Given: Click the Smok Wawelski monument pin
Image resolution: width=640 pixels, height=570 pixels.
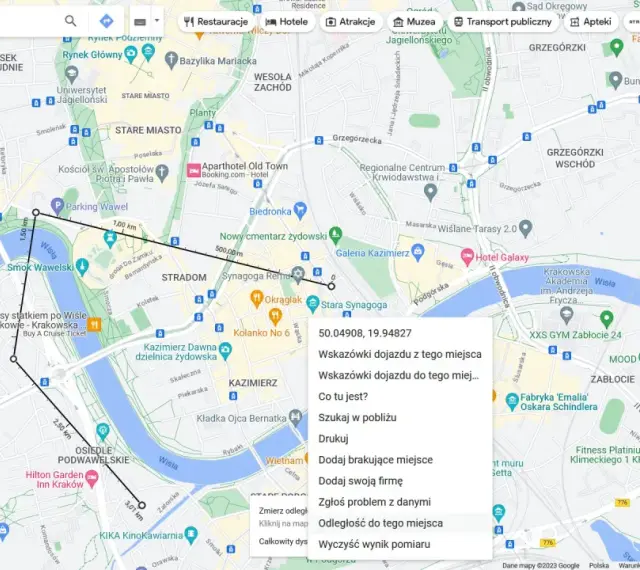Looking at the screenshot, I should click(82, 267).
